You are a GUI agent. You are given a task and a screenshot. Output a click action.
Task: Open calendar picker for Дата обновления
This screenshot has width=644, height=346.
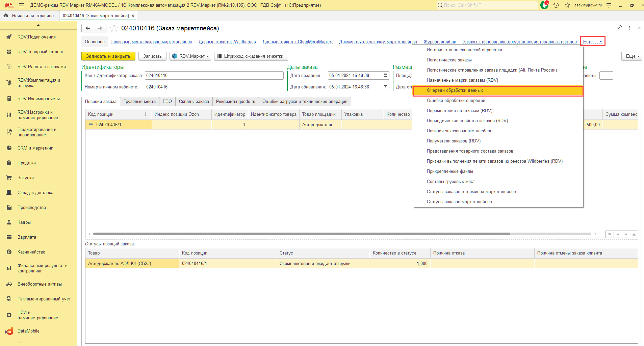(385, 87)
